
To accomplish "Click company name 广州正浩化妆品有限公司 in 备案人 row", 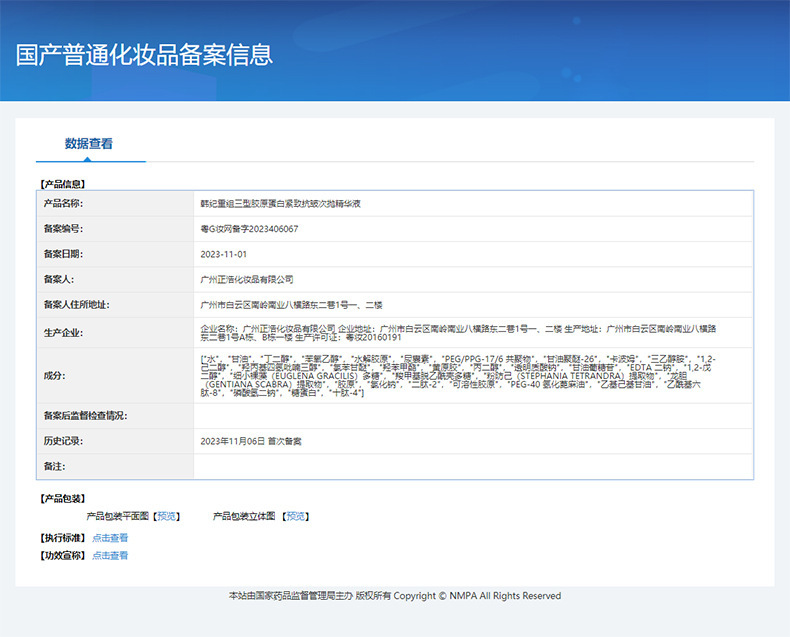I will click(x=247, y=279).
